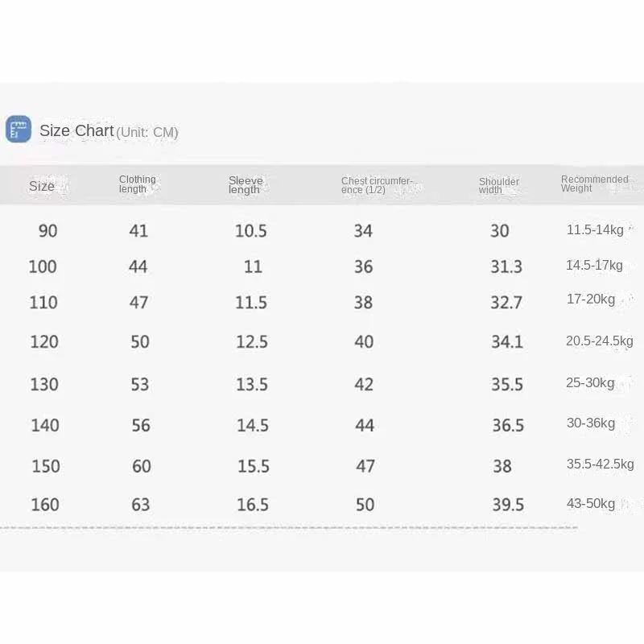Click the "Shoulder width" column header

pyautogui.click(x=498, y=185)
